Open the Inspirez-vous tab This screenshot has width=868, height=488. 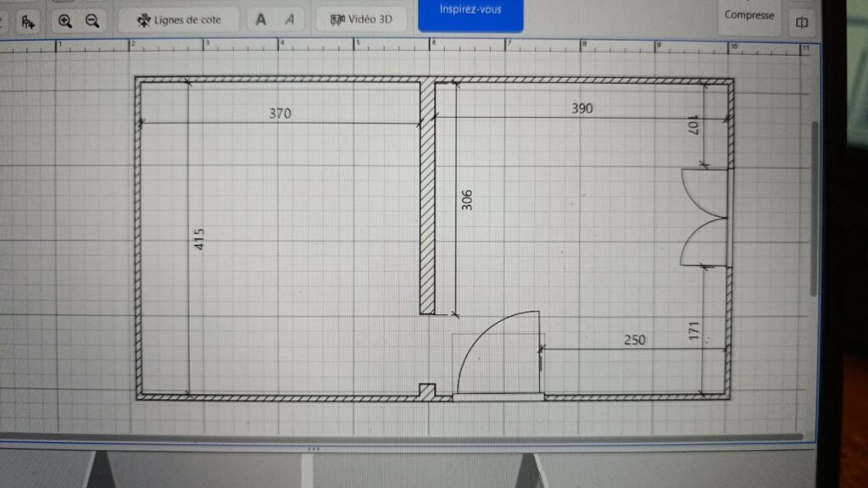coord(470,12)
